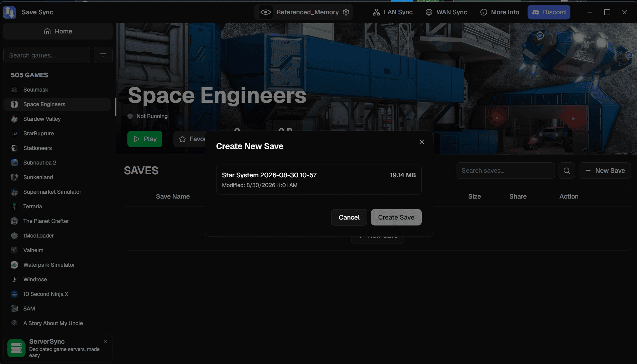Click Cancel in Create New Save dialog

pyautogui.click(x=349, y=217)
